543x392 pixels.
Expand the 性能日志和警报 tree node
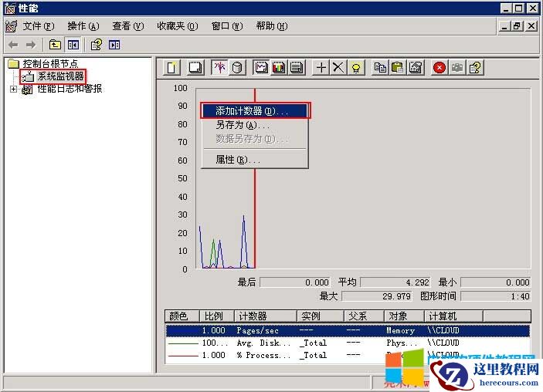[13, 89]
